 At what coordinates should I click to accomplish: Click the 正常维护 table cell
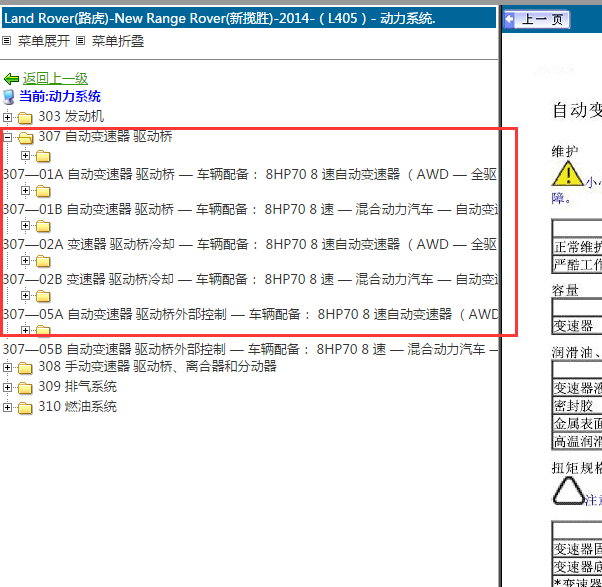point(577,247)
